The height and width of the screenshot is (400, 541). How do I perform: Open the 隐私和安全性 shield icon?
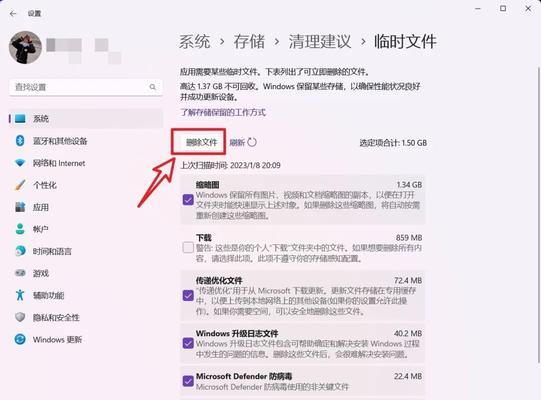coord(20,317)
